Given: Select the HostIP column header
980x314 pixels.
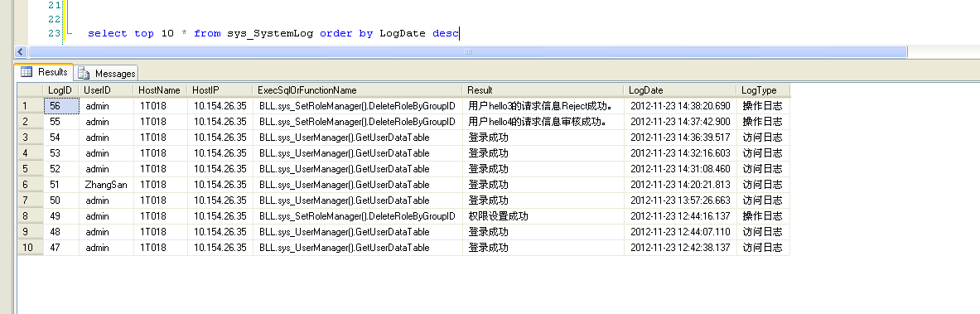Looking at the screenshot, I should tap(220, 90).
